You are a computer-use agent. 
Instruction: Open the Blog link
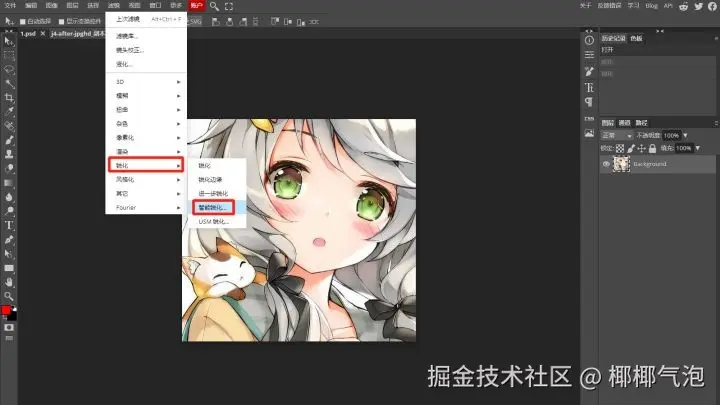(x=651, y=6)
